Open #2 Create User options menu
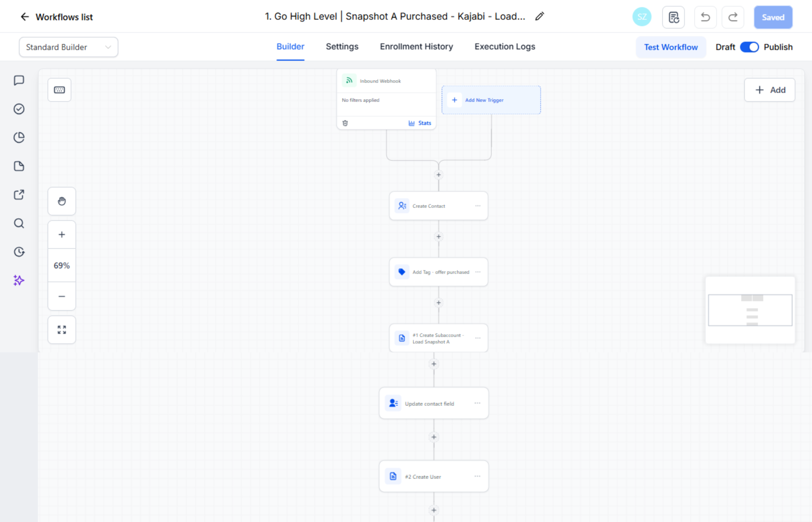 tap(477, 476)
